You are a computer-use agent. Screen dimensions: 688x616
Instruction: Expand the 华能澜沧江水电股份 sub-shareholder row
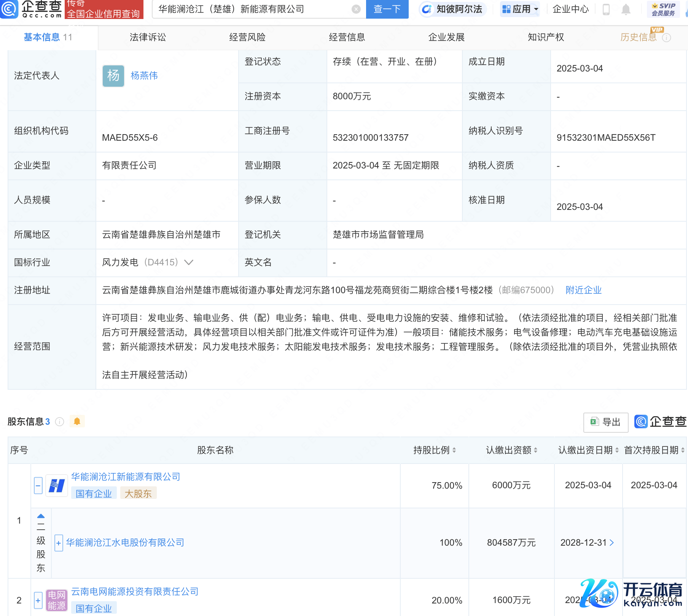pyautogui.click(x=59, y=543)
